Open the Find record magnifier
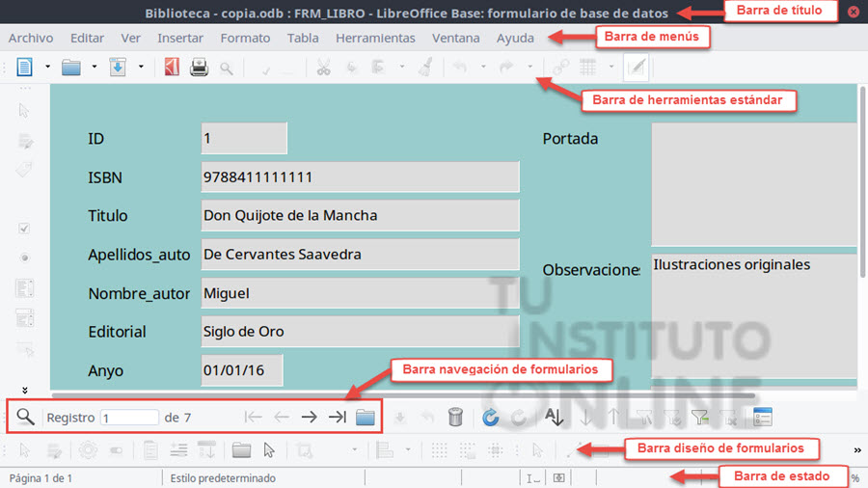The height and width of the screenshot is (488, 868). 25,417
